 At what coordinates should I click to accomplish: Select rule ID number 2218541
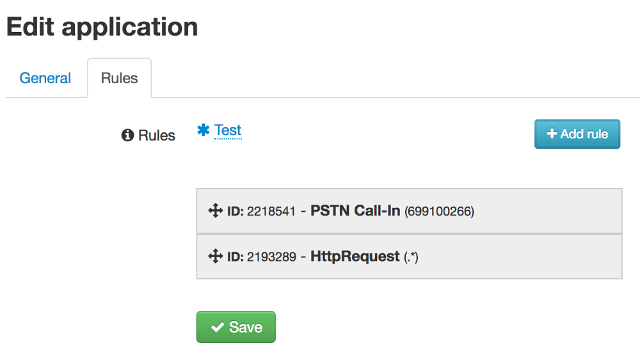coord(271,211)
